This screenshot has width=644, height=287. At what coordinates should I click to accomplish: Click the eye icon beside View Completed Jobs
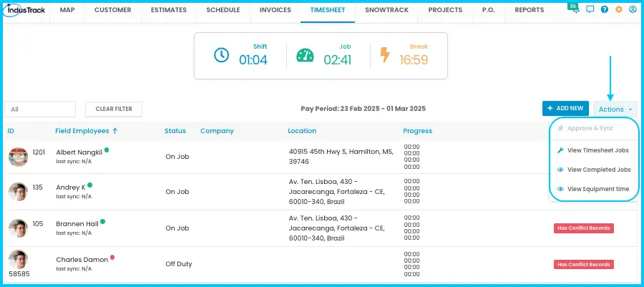pos(560,170)
